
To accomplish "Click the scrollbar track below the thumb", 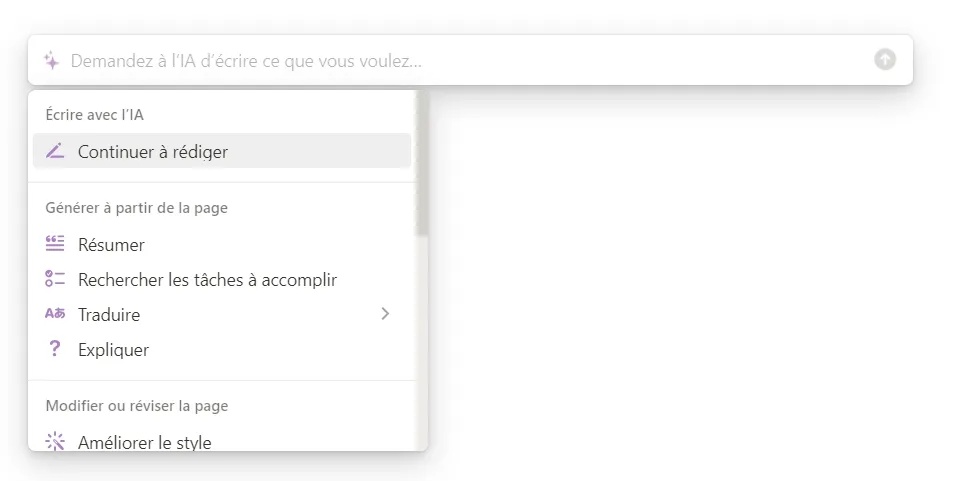I will pos(421,343).
